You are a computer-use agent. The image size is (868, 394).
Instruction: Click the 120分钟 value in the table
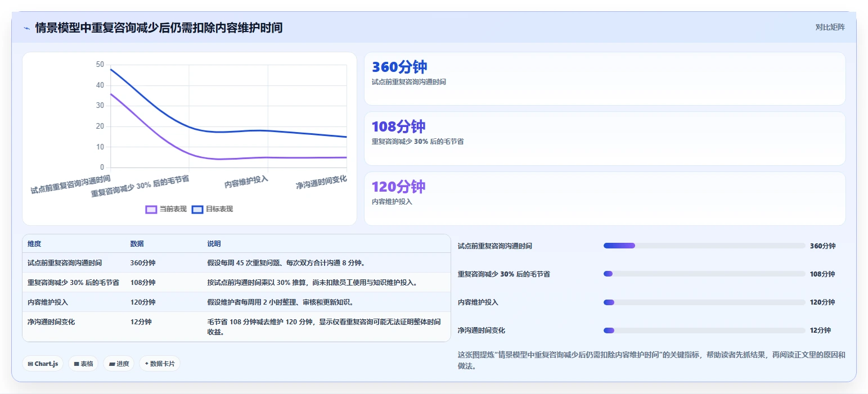(143, 302)
